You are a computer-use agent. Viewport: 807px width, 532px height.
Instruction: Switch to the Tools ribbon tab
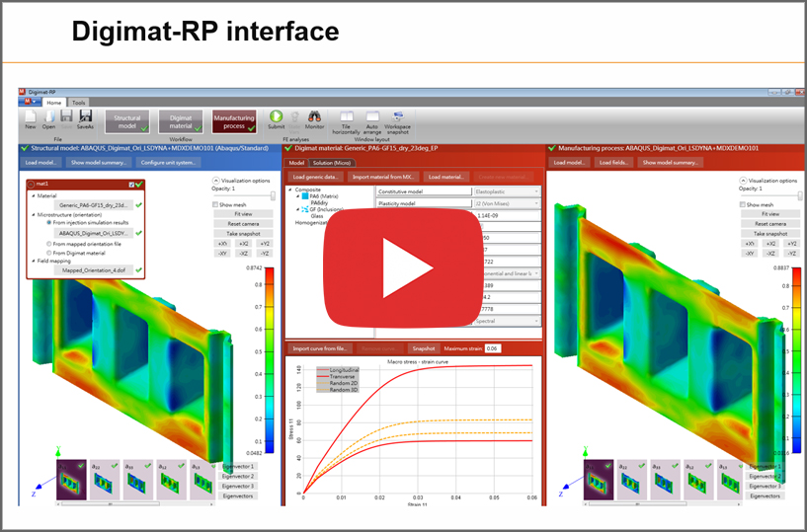(78, 103)
